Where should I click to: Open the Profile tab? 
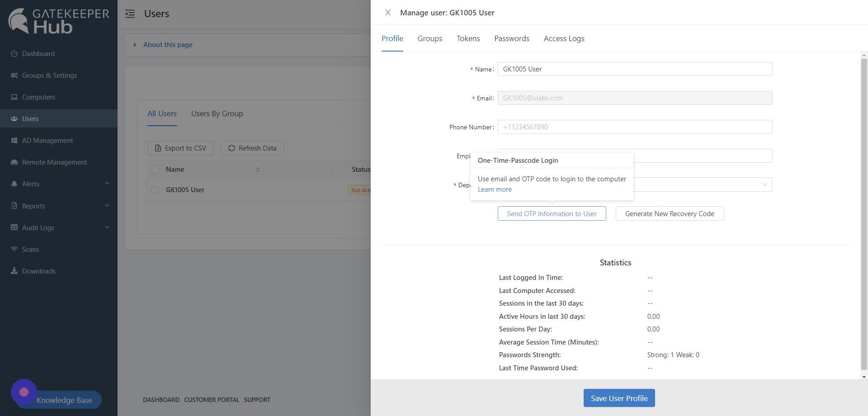[x=392, y=38]
